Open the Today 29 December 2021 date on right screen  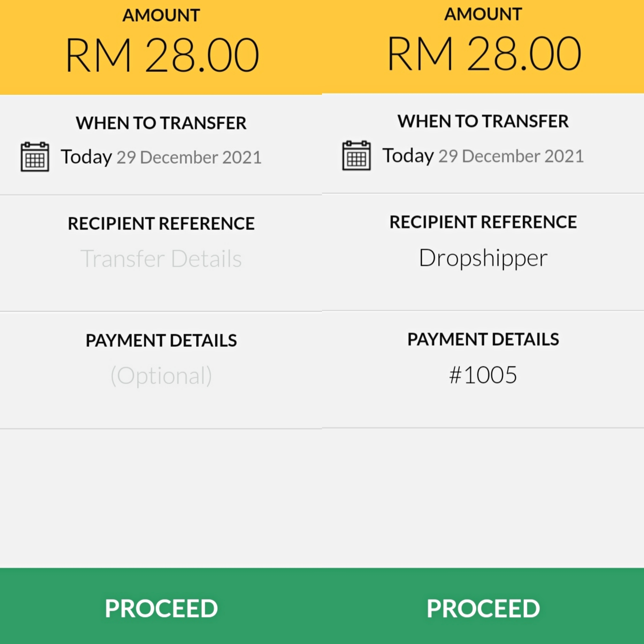pos(483,156)
